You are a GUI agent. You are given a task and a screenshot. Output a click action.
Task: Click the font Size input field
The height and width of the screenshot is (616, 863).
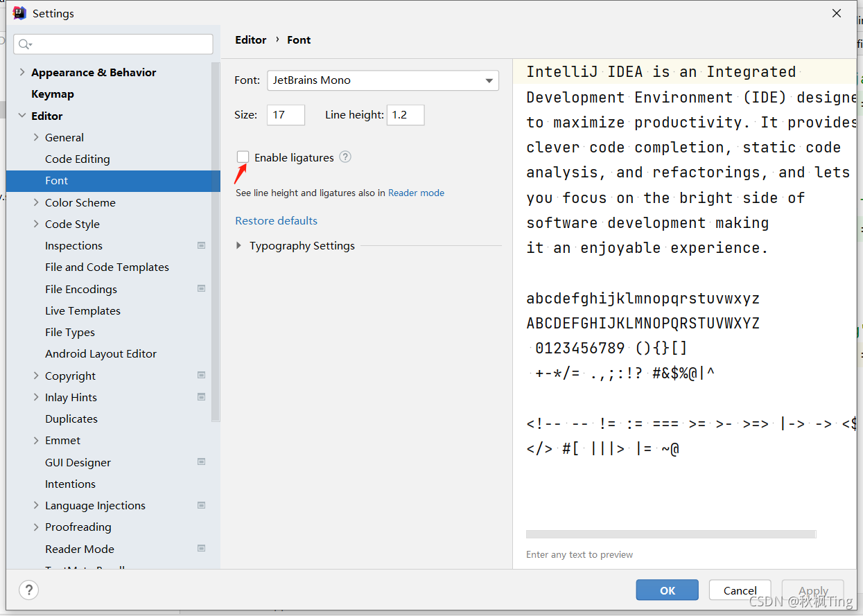pos(286,115)
